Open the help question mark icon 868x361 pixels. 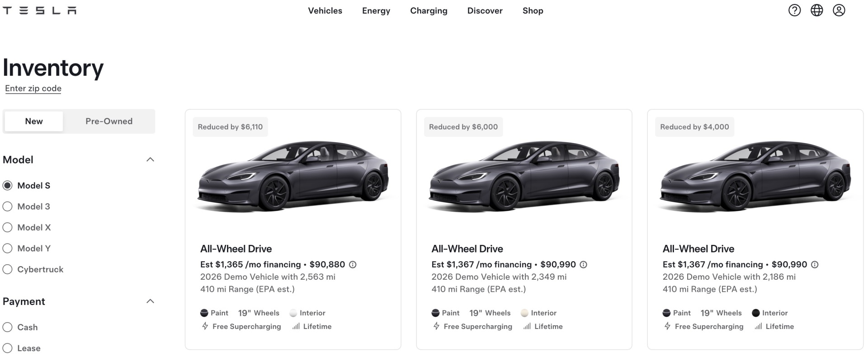[x=794, y=10]
